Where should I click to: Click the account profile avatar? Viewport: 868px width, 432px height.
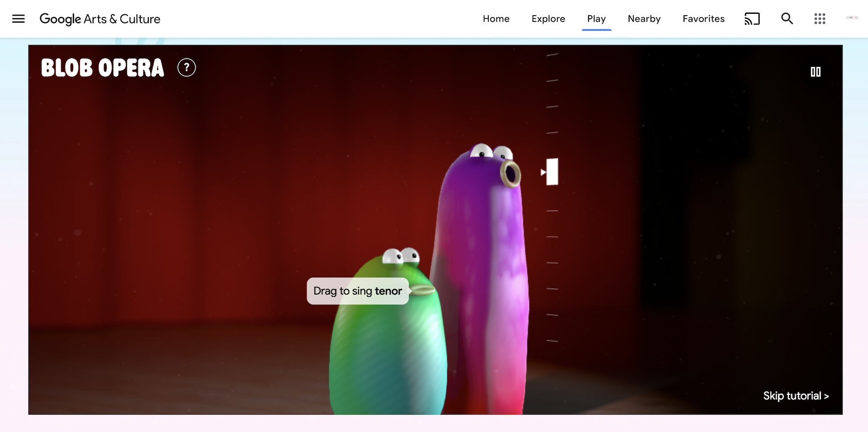click(852, 18)
